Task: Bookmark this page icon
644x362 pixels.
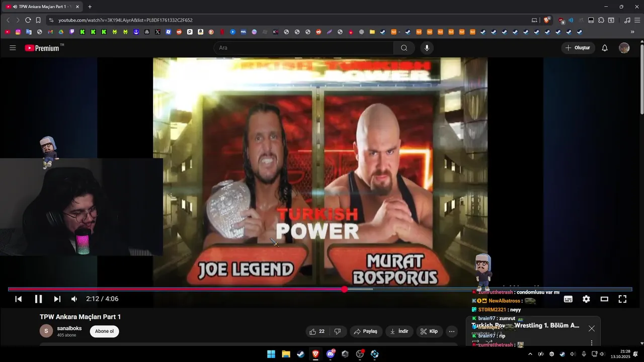Action: [38, 20]
